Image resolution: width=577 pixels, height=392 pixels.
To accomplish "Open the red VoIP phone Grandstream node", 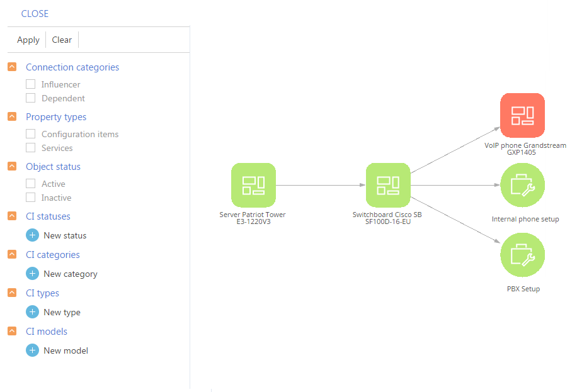I will point(523,116).
